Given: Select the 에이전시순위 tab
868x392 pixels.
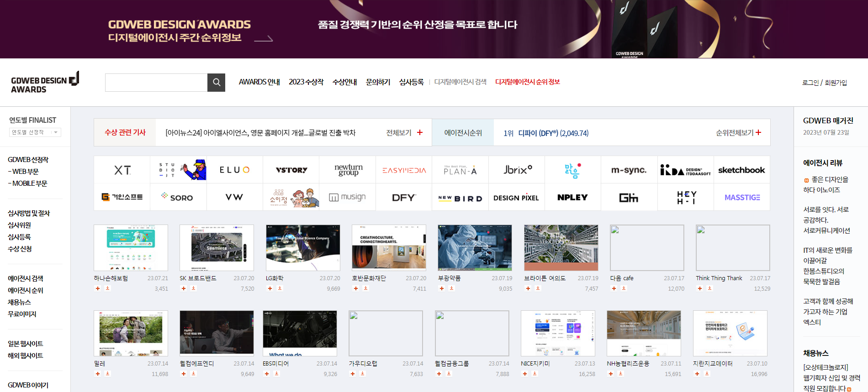Looking at the screenshot, I should click(463, 133).
